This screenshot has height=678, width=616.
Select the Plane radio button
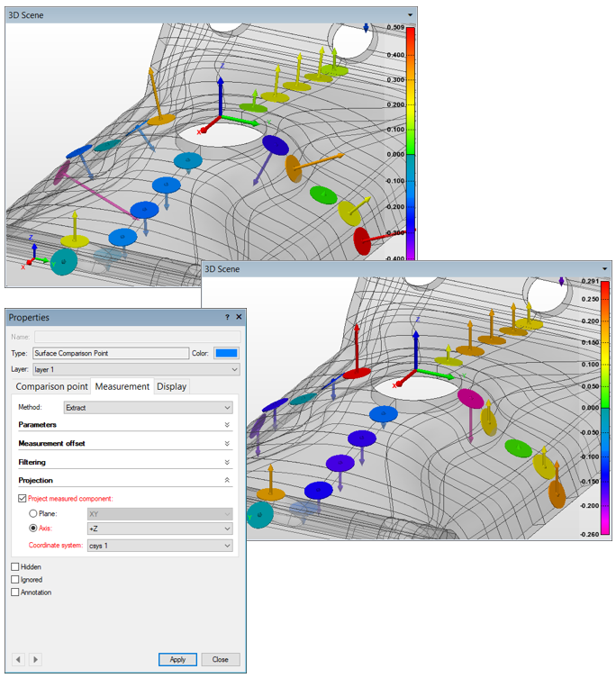[33, 514]
